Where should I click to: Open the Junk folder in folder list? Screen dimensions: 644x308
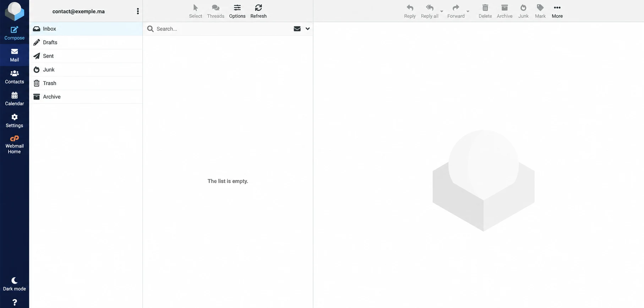(86, 70)
